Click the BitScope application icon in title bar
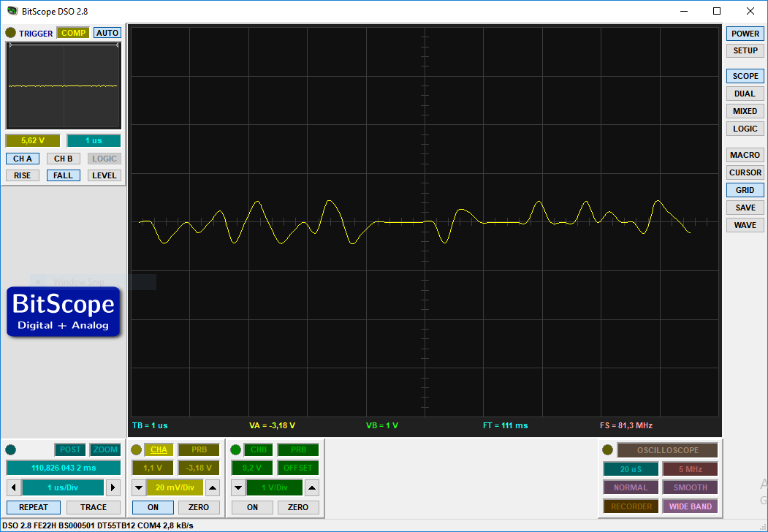This screenshot has height=532, width=768. click(12, 11)
